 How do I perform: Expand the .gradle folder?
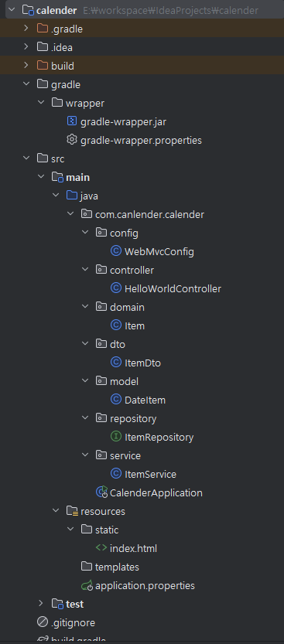[x=26, y=29]
